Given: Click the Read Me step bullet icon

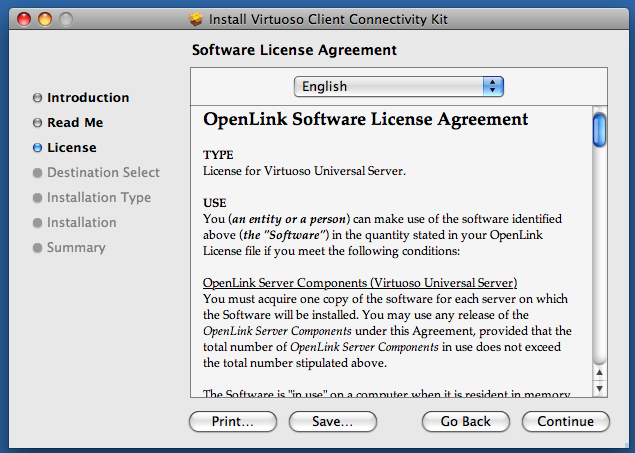Looking at the screenshot, I should point(37,123).
